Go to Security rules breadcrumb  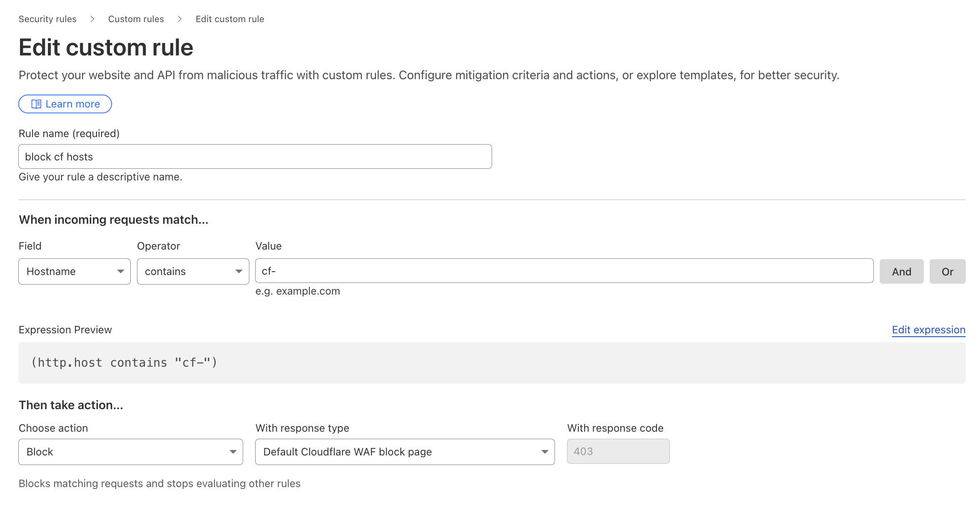(47, 19)
